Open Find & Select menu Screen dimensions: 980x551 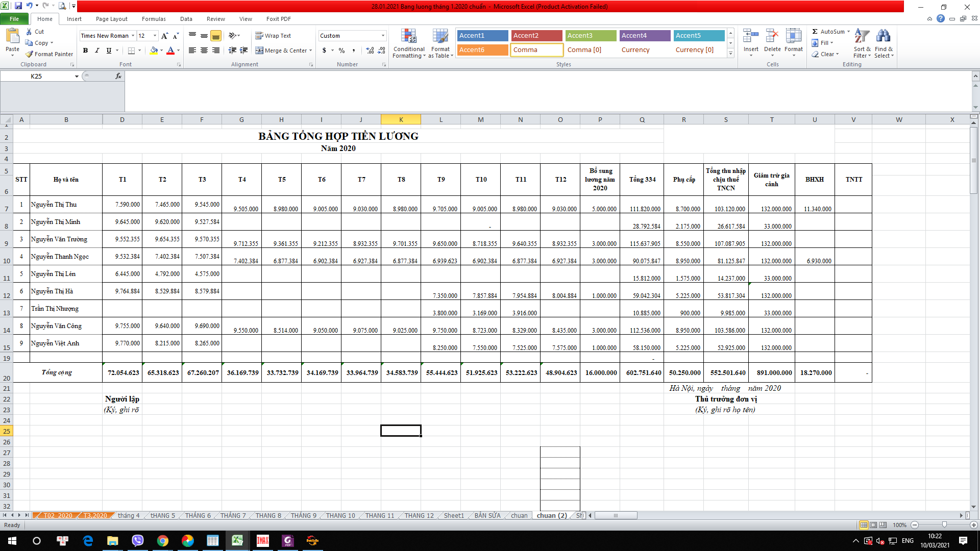coord(884,43)
